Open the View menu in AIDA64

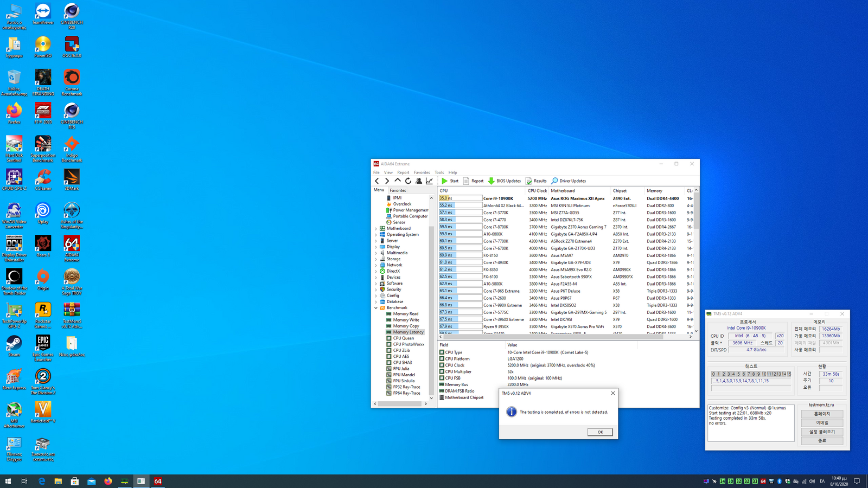(388, 172)
